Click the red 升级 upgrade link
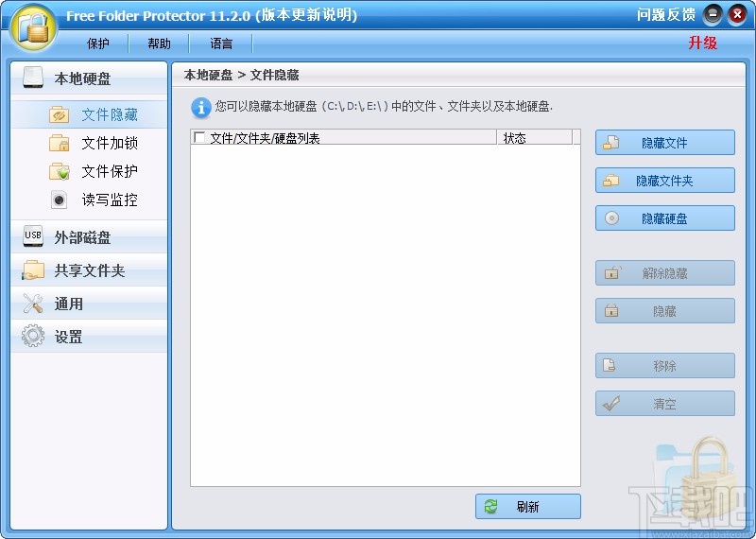756x539 pixels. click(702, 43)
